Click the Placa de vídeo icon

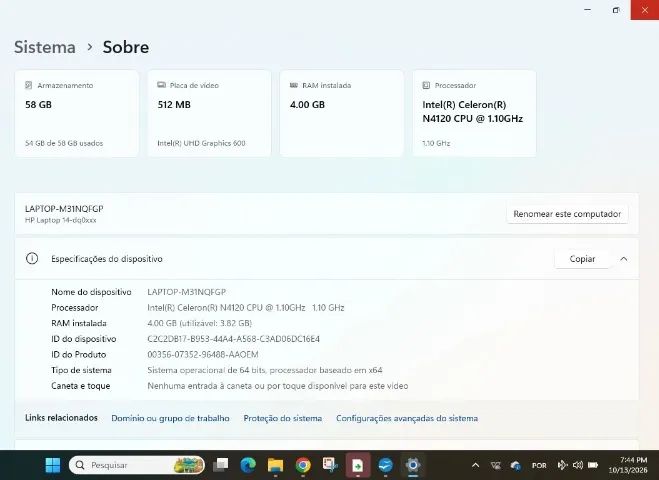(161, 85)
